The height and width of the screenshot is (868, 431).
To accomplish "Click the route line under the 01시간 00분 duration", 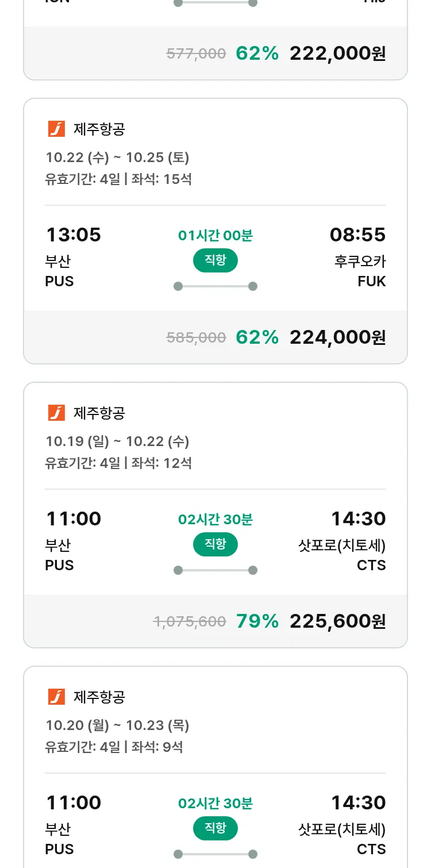I will coord(215,286).
